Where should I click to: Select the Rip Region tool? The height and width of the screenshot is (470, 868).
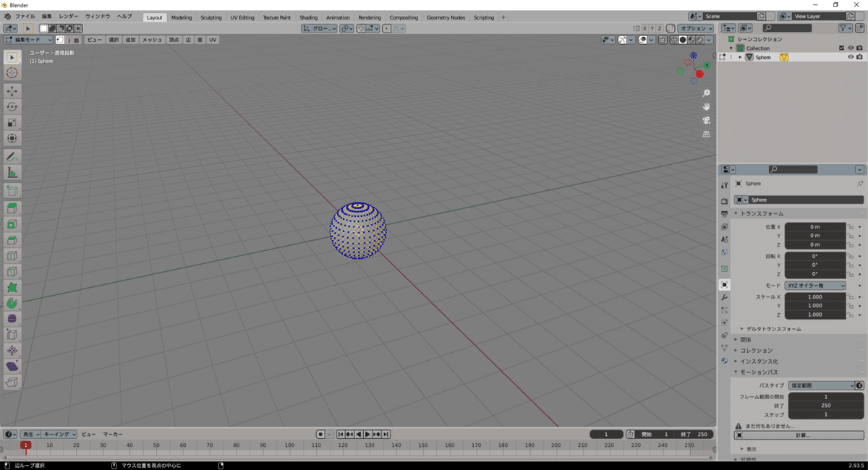pyautogui.click(x=12, y=383)
